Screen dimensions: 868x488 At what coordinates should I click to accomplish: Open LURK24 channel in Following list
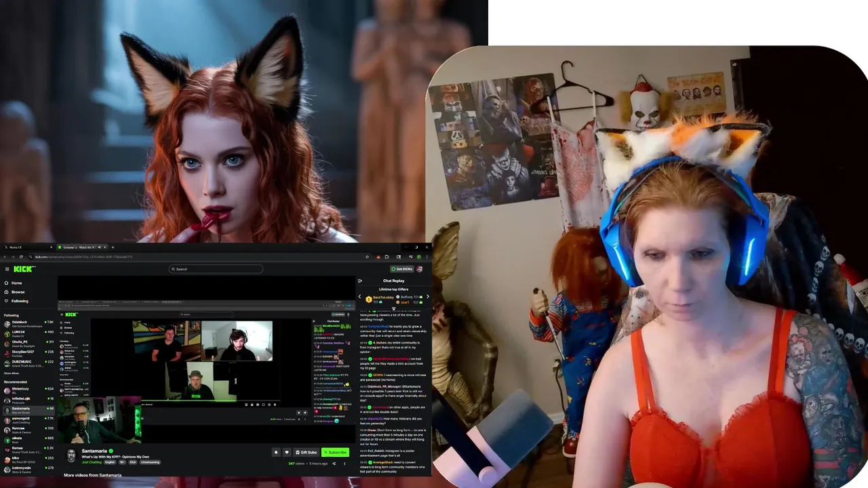click(x=28, y=333)
